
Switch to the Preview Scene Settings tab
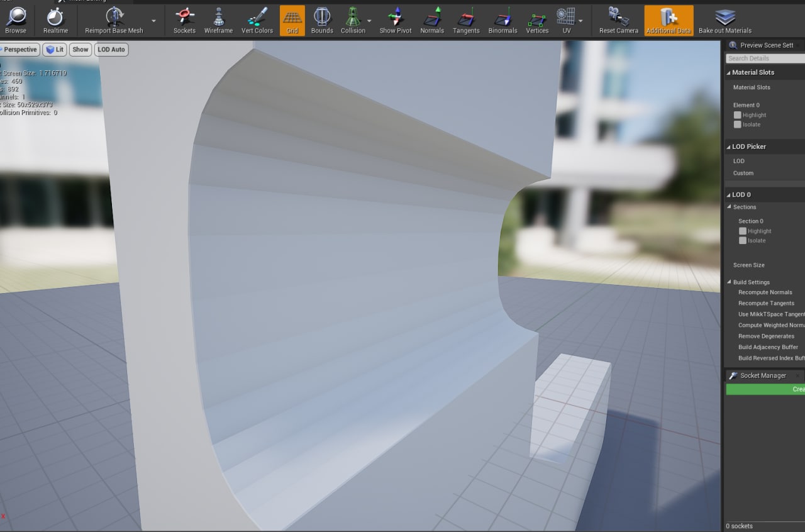[x=765, y=45]
